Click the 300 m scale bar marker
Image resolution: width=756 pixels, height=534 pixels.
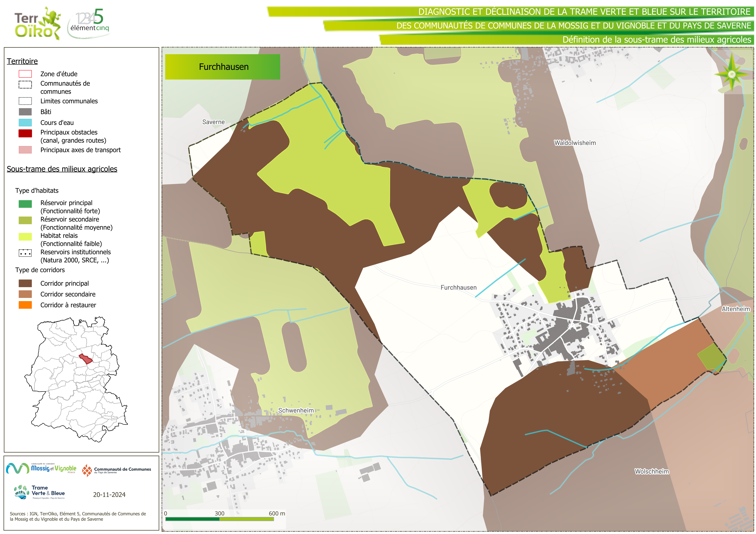[219, 514]
